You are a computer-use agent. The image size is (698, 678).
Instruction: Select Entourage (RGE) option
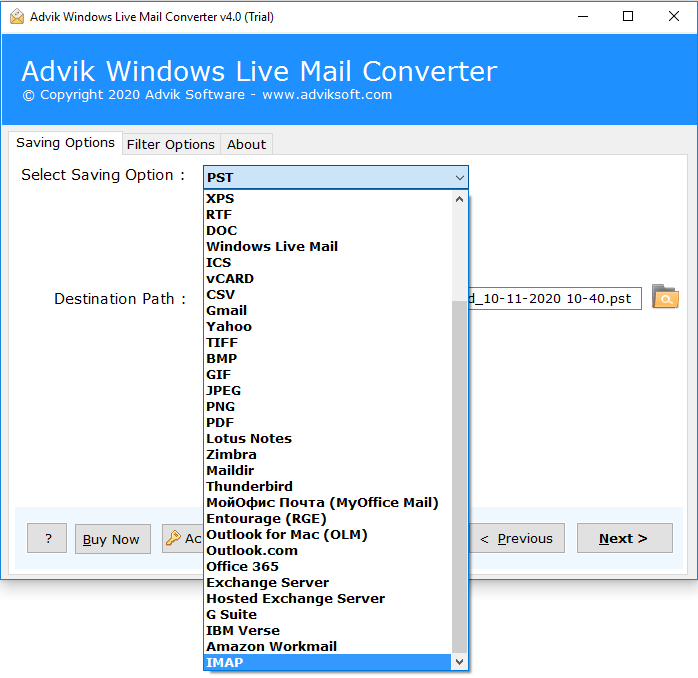click(x=328, y=519)
